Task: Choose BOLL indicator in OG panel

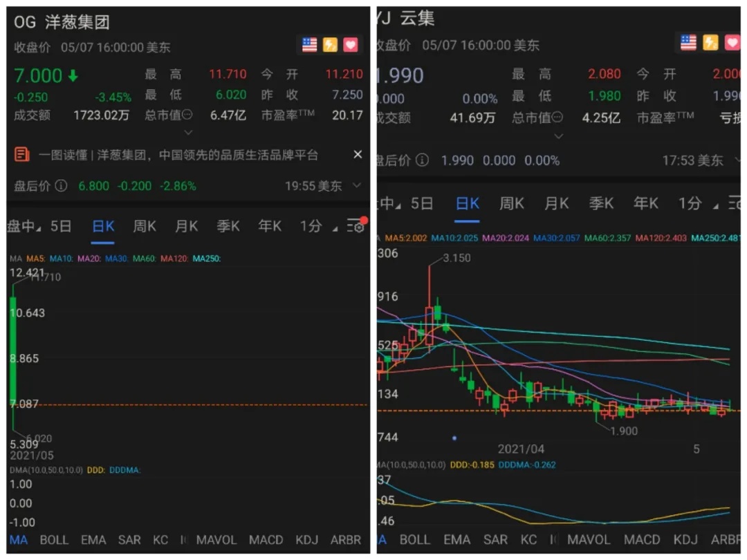Action: 54,540
